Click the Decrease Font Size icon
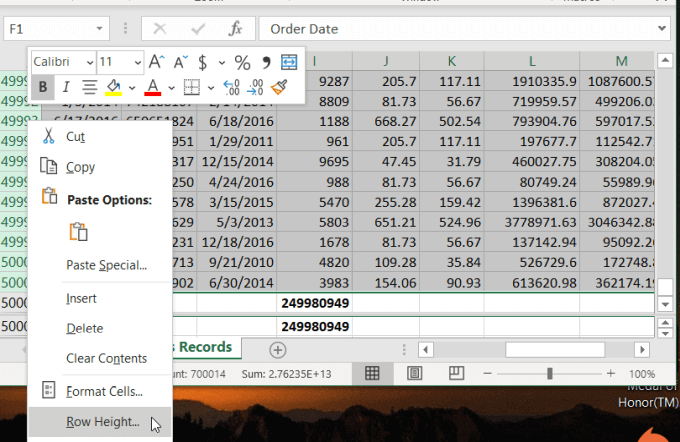Image resolution: width=680 pixels, height=442 pixels. (x=181, y=62)
